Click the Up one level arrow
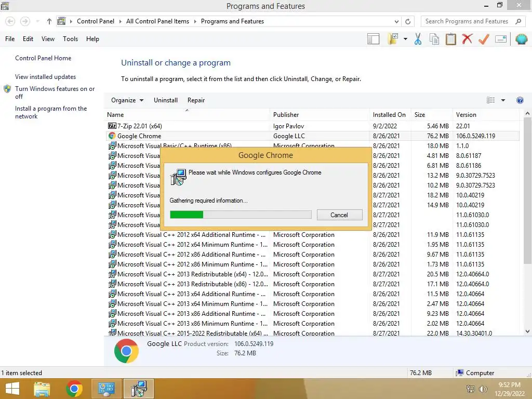The image size is (532, 399). (x=49, y=21)
